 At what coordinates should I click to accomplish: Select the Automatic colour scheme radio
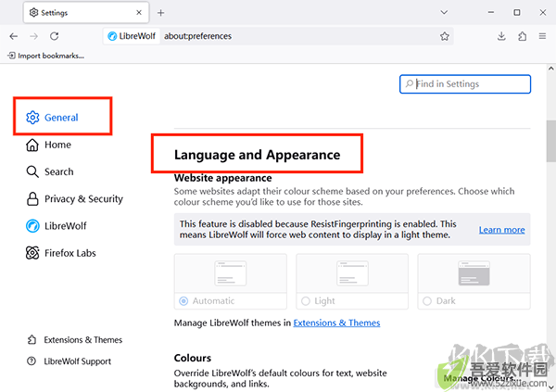pyautogui.click(x=183, y=301)
